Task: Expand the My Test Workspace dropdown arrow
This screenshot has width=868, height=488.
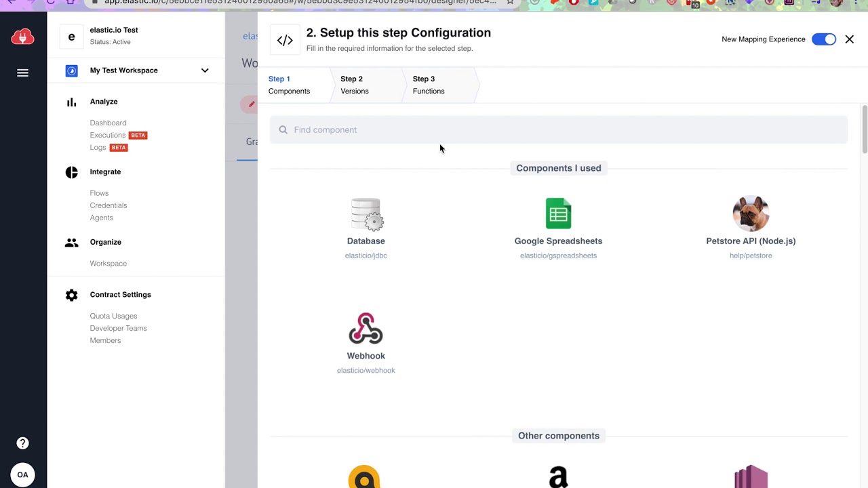Action: 205,70
